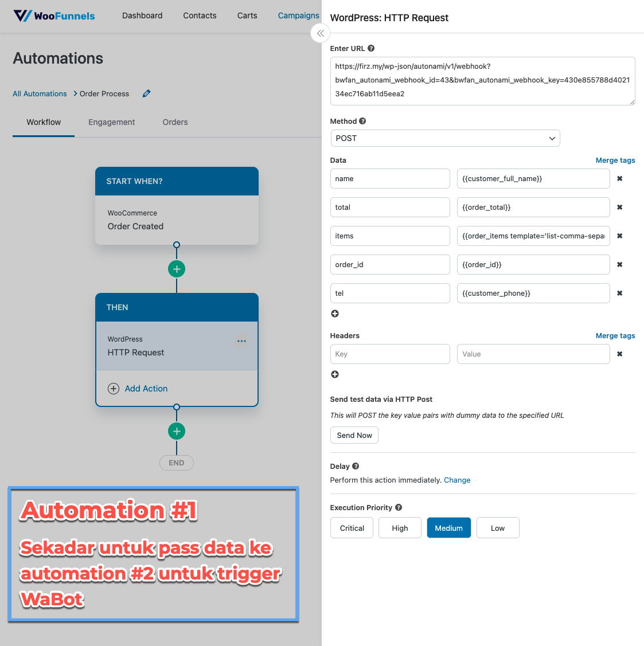This screenshot has height=646, width=644.
Task: Change the delay setting
Action: (457, 480)
